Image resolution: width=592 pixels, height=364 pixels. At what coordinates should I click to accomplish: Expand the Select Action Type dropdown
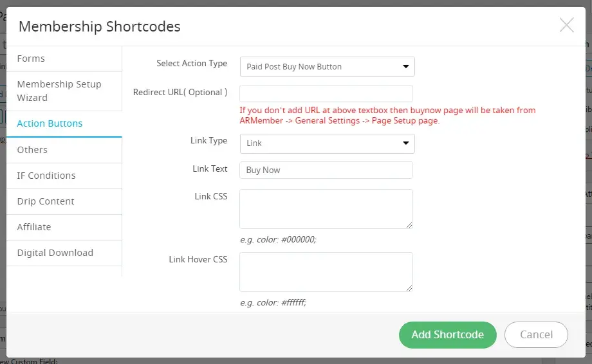[x=327, y=66]
